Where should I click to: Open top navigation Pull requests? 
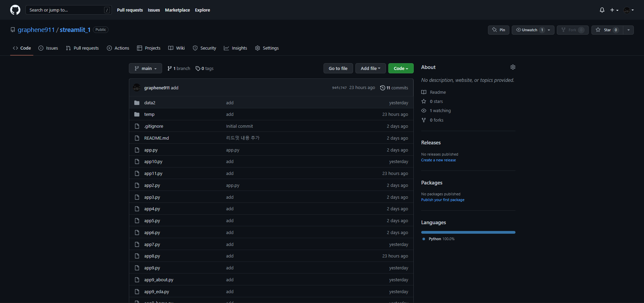click(130, 10)
